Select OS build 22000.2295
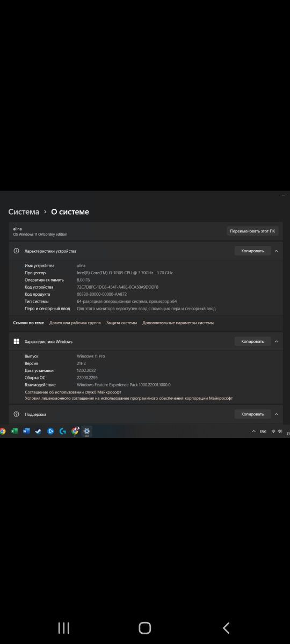290x644 pixels. 87,378
